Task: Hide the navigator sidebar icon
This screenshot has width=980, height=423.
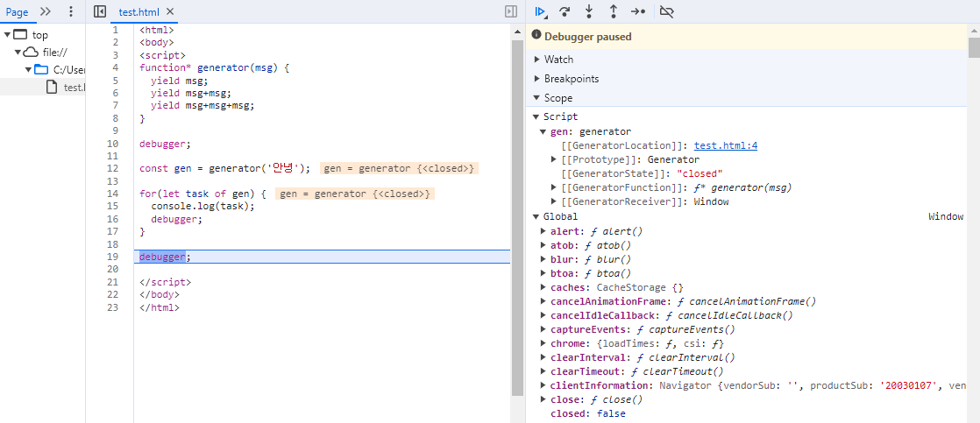Action: point(99,11)
